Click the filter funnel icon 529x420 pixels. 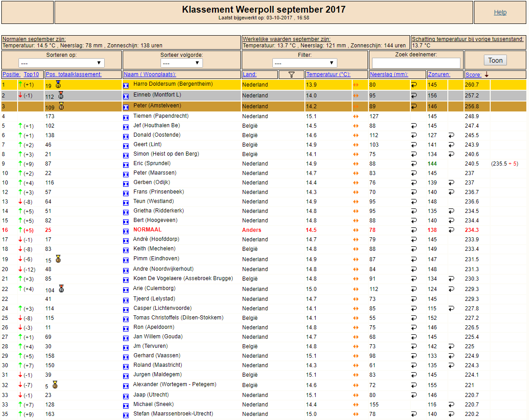(x=291, y=74)
